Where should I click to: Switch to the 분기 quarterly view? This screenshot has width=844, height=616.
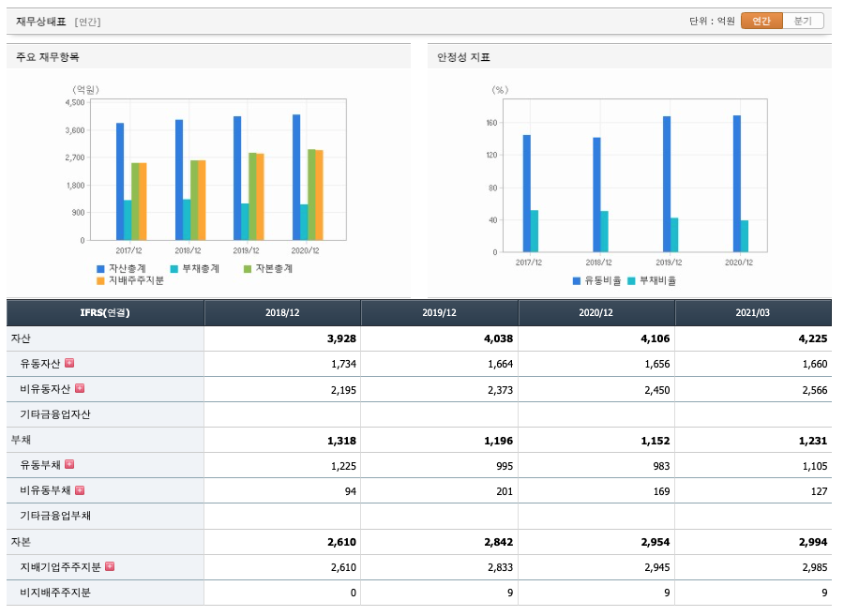(x=803, y=21)
